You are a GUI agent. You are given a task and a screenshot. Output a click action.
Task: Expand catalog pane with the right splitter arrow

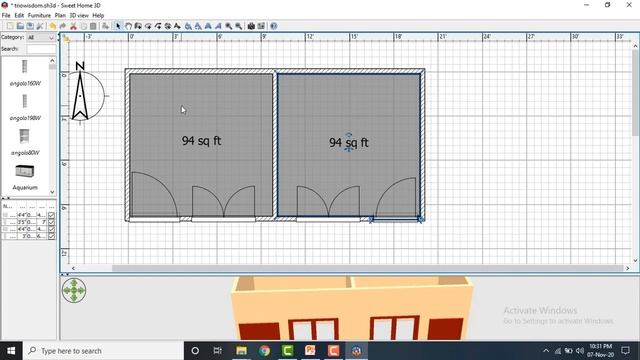point(8,198)
